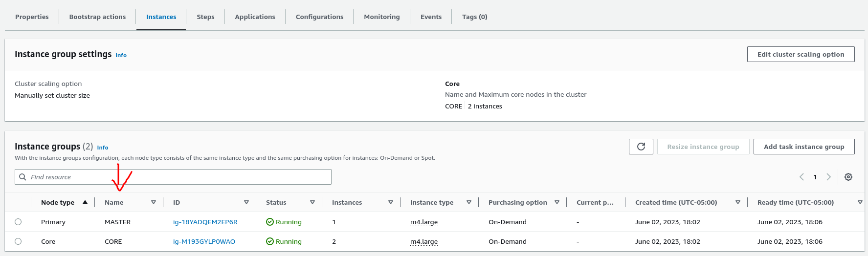The image size is (868, 256).
Task: Go to previous page arrow
Action: 801,177
